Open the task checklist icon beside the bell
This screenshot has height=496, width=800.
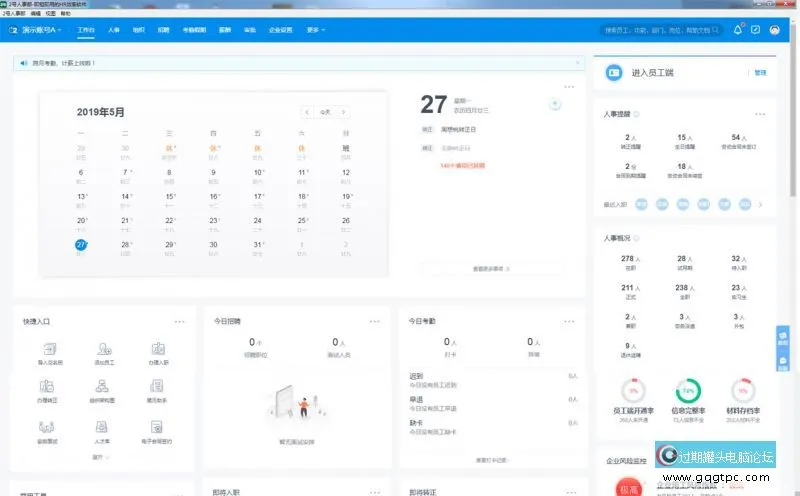[x=756, y=30]
